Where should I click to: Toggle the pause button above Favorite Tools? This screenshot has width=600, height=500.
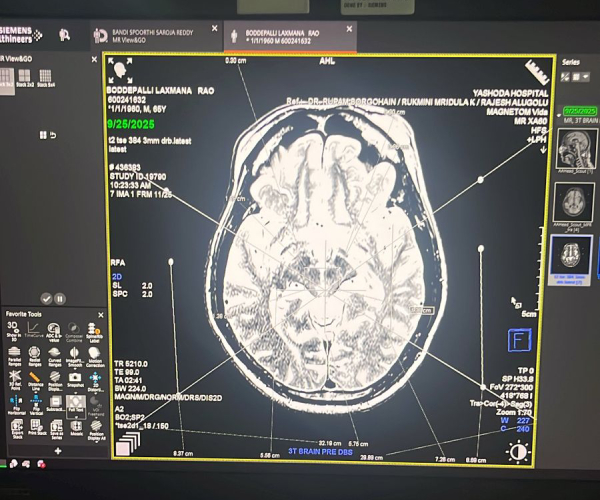coord(59,298)
